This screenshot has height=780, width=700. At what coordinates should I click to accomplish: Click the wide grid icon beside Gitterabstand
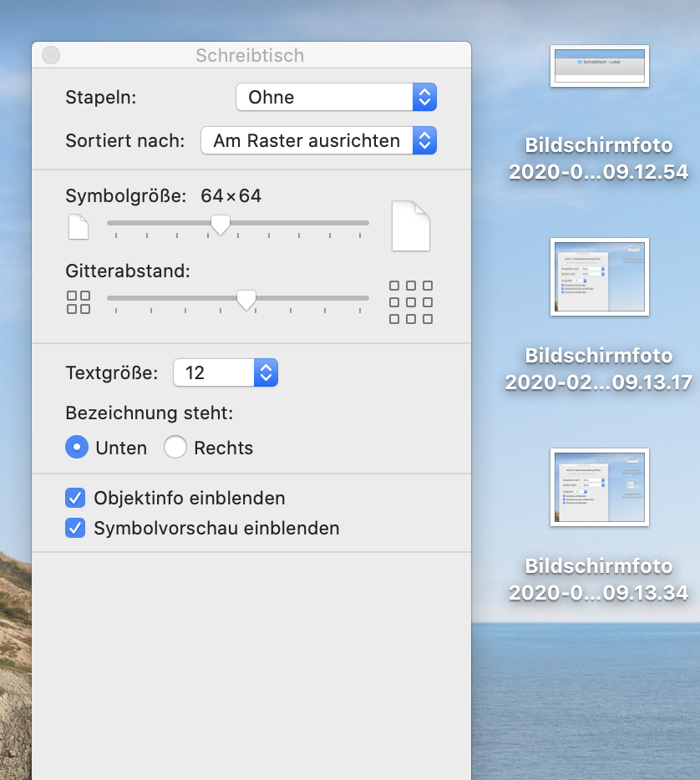click(411, 302)
